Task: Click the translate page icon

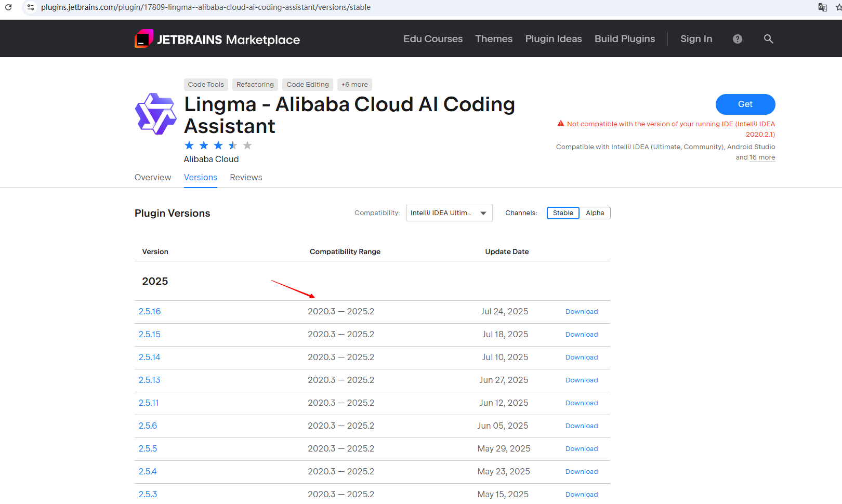Action: pos(822,7)
